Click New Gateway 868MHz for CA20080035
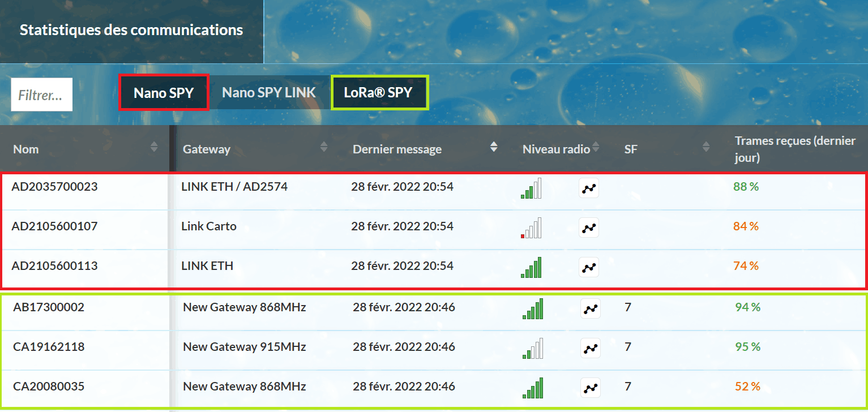Image resolution: width=868 pixels, height=412 pixels. (x=245, y=387)
